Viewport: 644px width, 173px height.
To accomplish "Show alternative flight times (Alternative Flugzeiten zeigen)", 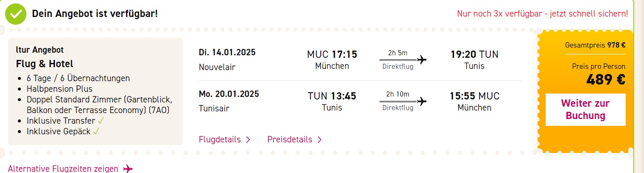I will pos(70,169).
